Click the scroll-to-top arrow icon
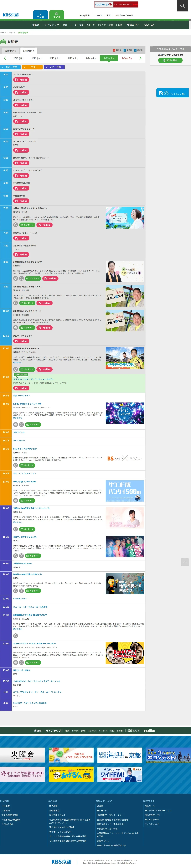The width and height of the screenshot is (191, 868). [185, 562]
